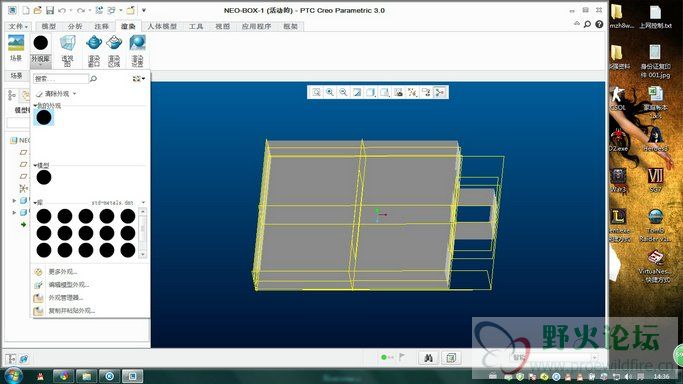The width and height of the screenshot is (683, 384).
Task: Click zoom out magnifier in graphics toolbar
Action: [x=343, y=92]
